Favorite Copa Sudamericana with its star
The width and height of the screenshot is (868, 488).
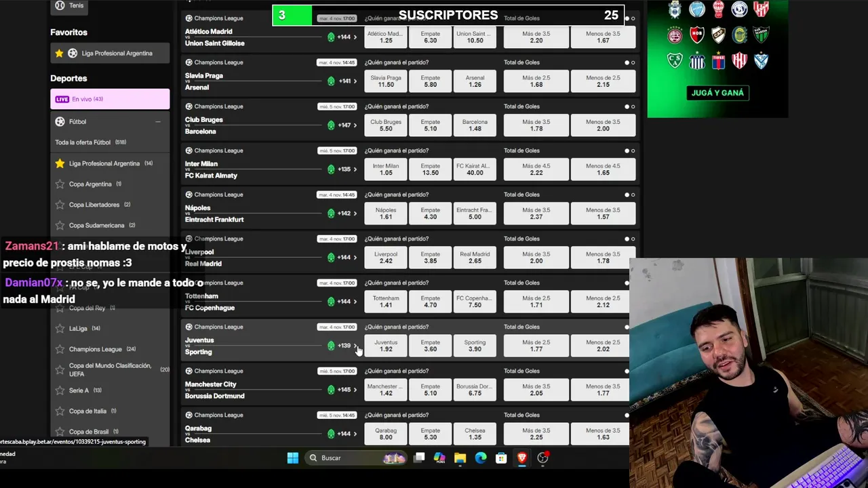[60, 225]
